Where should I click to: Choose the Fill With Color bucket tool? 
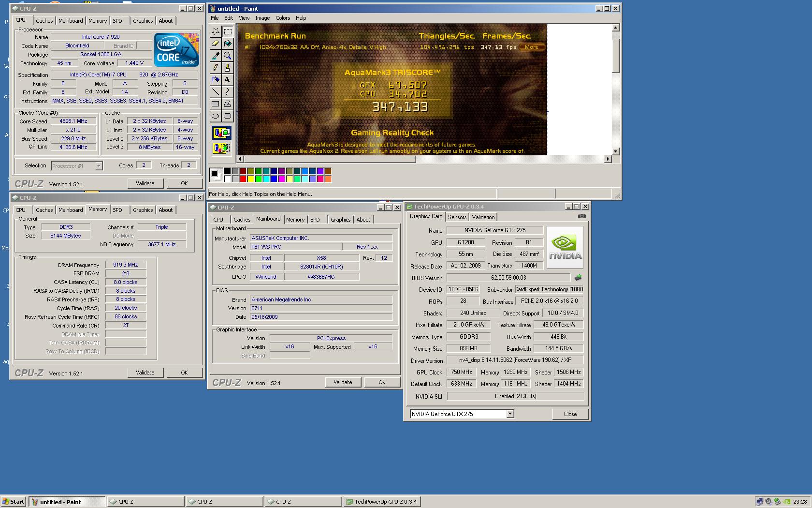click(x=228, y=44)
